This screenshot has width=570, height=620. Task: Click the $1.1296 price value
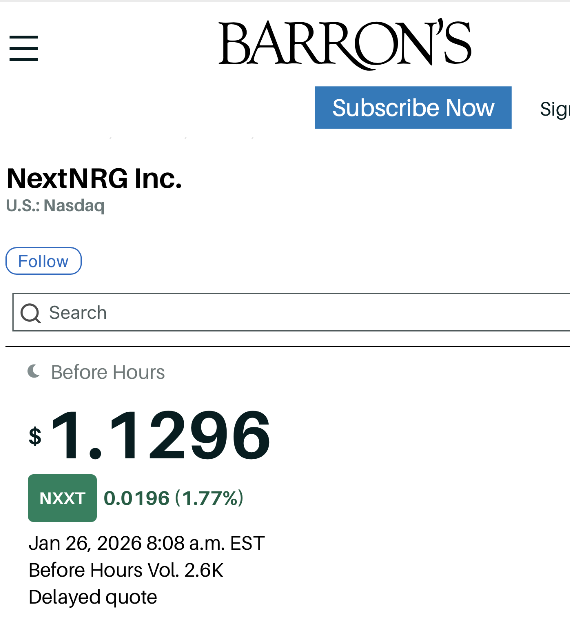(149, 435)
